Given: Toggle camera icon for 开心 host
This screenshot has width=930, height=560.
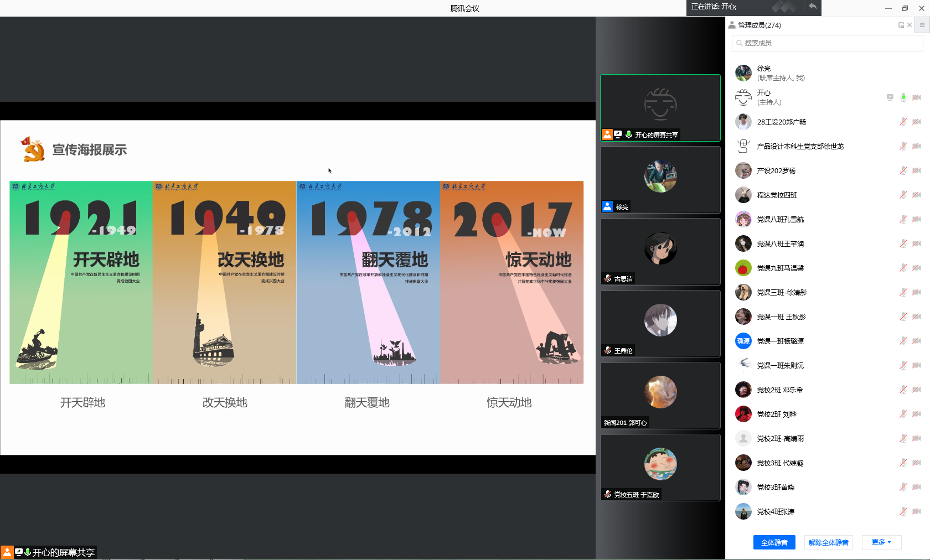Looking at the screenshot, I should click(x=917, y=97).
